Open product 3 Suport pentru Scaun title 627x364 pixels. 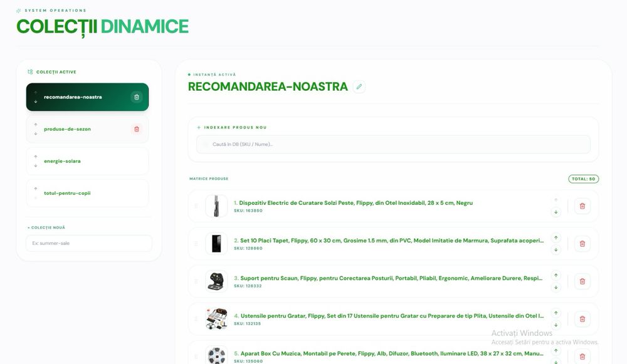388,278
